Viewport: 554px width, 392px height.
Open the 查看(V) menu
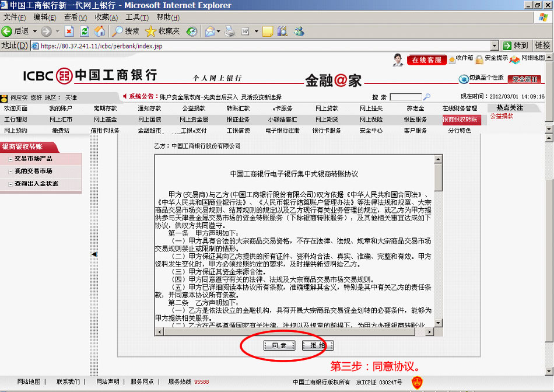point(76,17)
